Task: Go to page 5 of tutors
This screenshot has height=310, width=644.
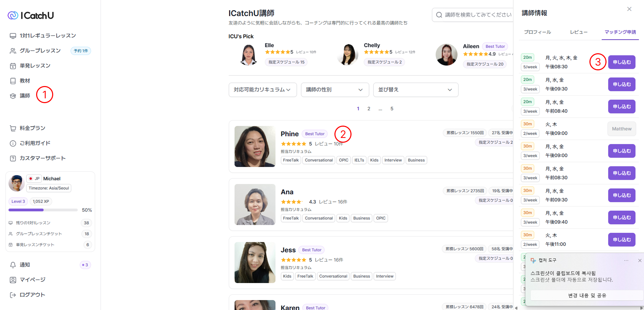Action: (x=392, y=109)
